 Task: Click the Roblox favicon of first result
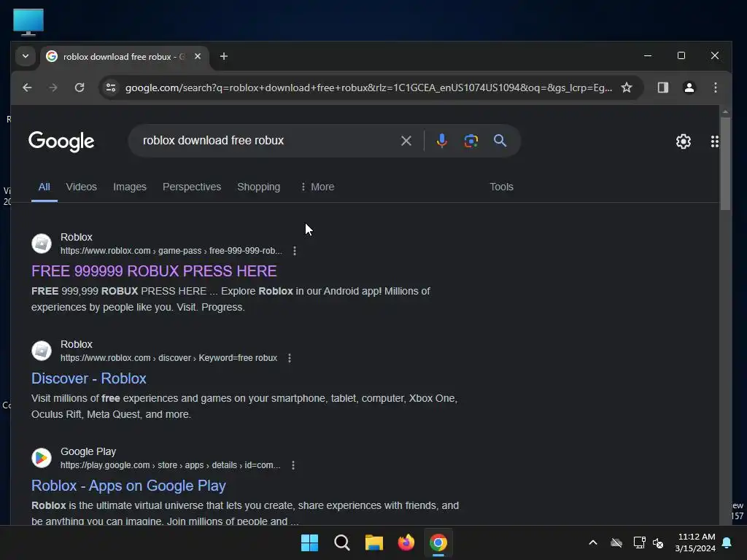pos(42,244)
